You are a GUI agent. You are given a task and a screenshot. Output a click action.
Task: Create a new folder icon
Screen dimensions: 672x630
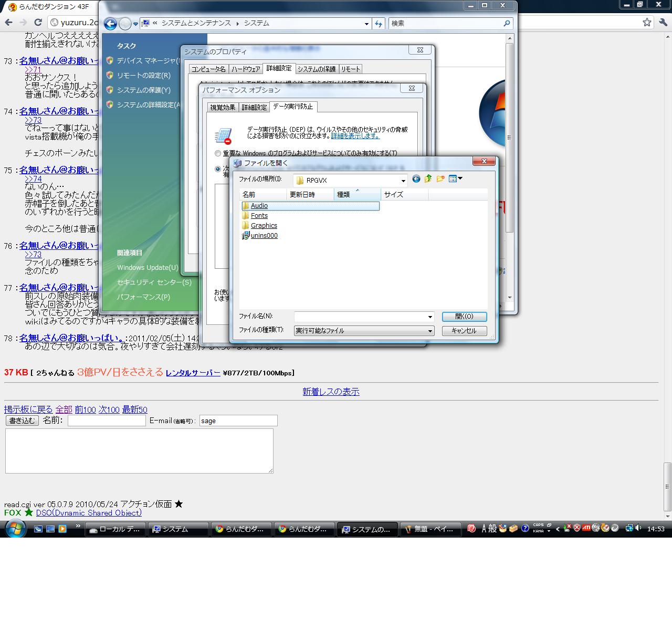pos(440,179)
